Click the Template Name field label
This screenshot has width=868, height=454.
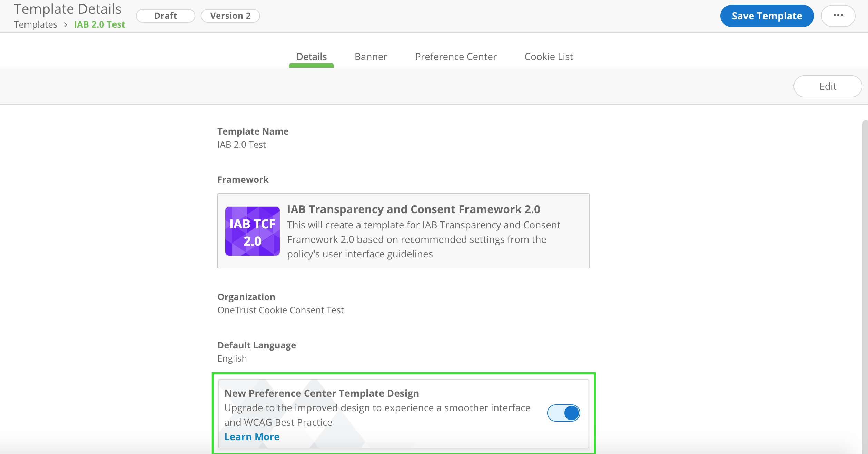point(253,131)
